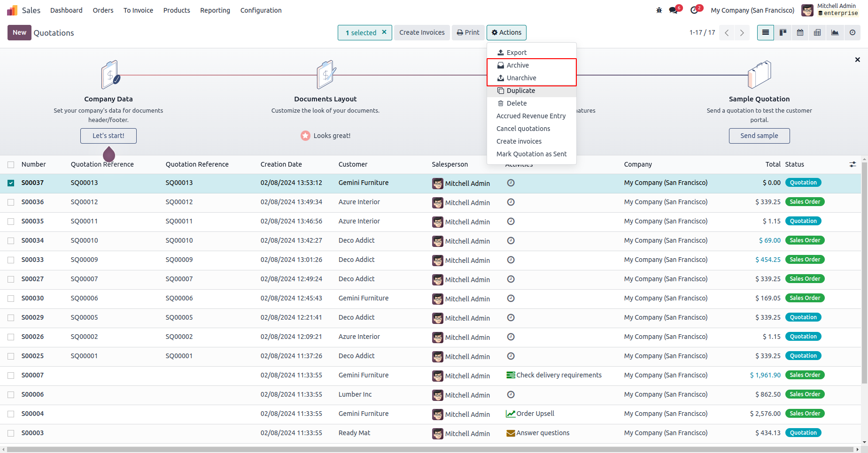868x453 pixels.
Task: Open optional columns settings dropdown
Action: 852,164
